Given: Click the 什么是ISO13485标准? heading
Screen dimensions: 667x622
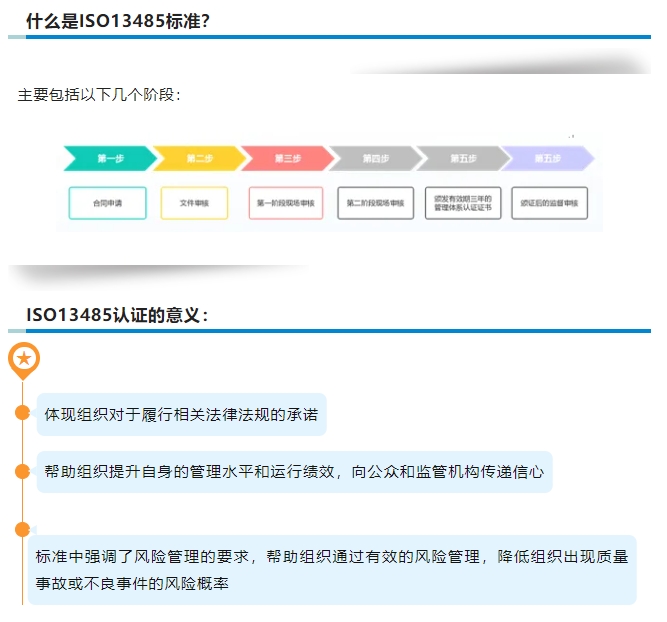Looking at the screenshot, I should pos(118,20).
